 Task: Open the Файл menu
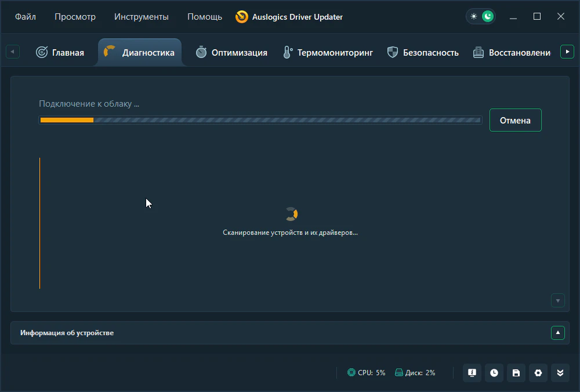tap(26, 17)
